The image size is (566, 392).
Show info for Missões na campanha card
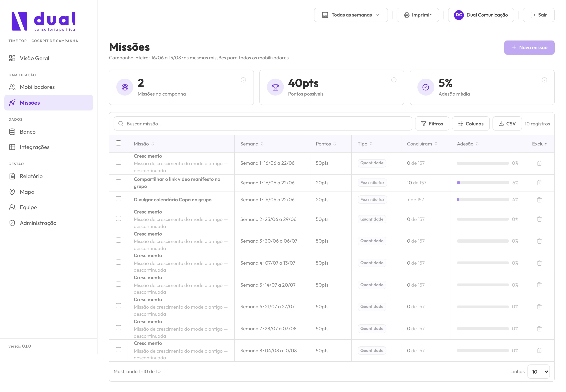pyautogui.click(x=243, y=80)
